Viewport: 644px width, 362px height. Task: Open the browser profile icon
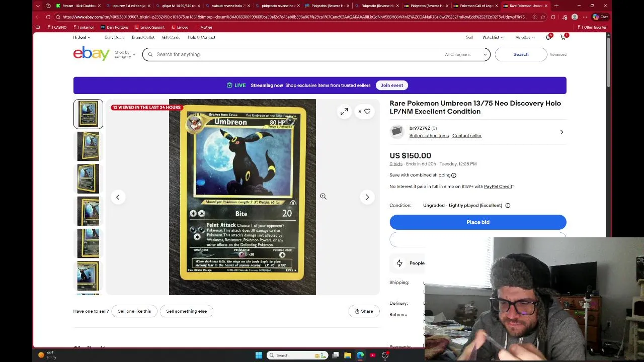click(575, 17)
